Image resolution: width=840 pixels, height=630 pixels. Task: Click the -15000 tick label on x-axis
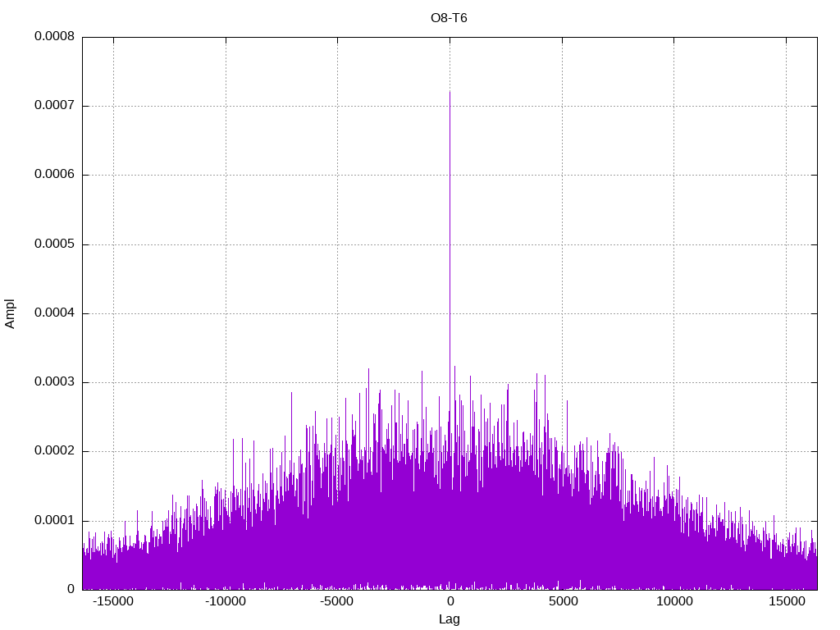click(x=113, y=602)
